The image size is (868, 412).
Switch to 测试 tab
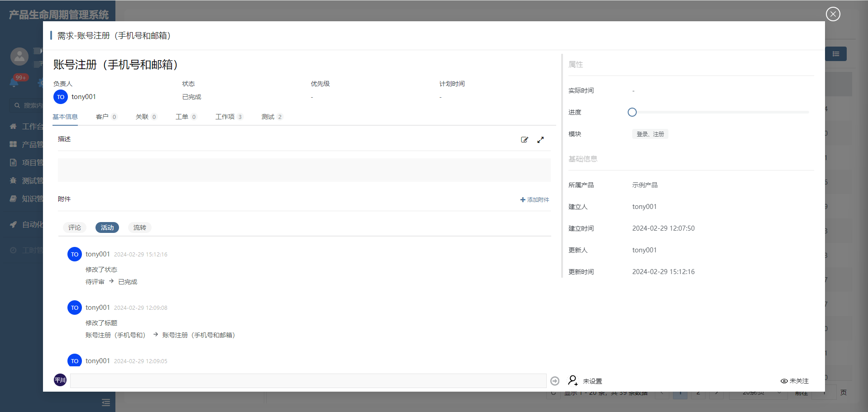[272, 117]
